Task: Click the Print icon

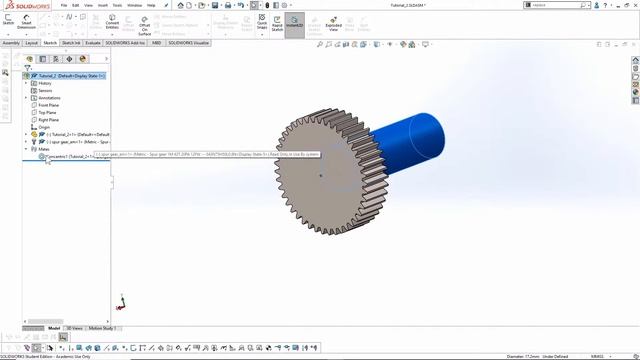Action: coord(228,5)
